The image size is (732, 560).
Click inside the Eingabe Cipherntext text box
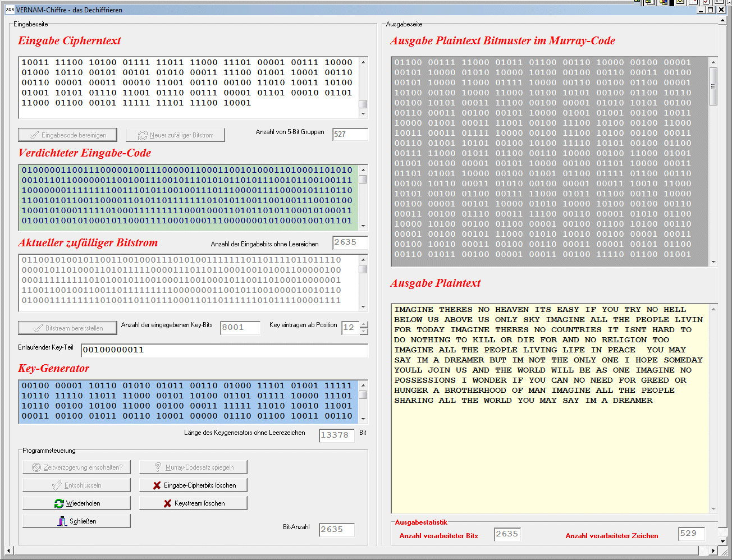click(189, 88)
